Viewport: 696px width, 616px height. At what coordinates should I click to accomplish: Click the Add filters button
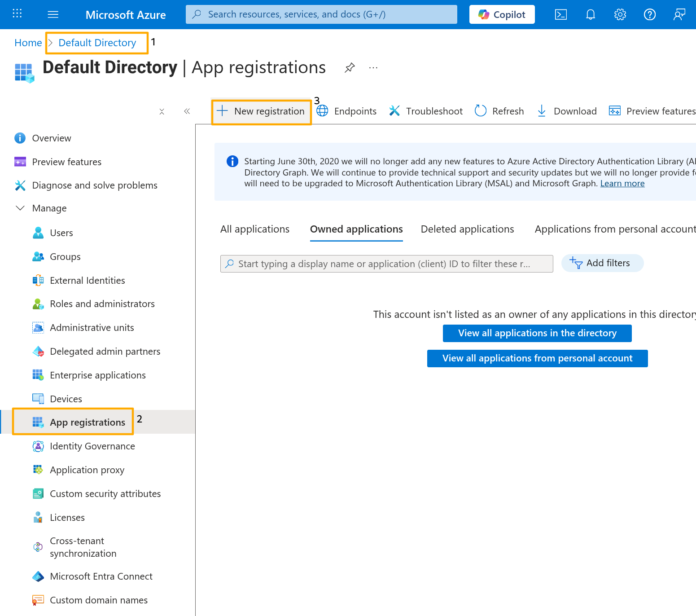pyautogui.click(x=602, y=263)
